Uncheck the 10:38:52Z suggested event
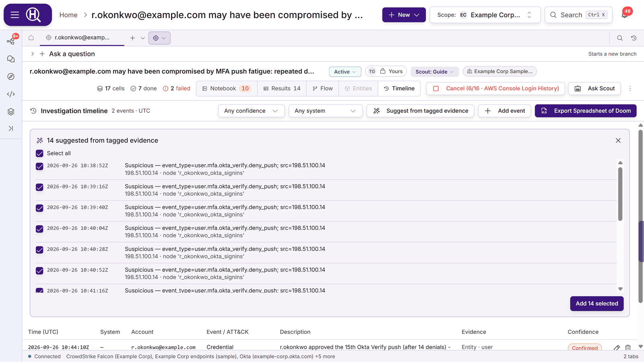Screen dimensions: 644x362 [39, 166]
